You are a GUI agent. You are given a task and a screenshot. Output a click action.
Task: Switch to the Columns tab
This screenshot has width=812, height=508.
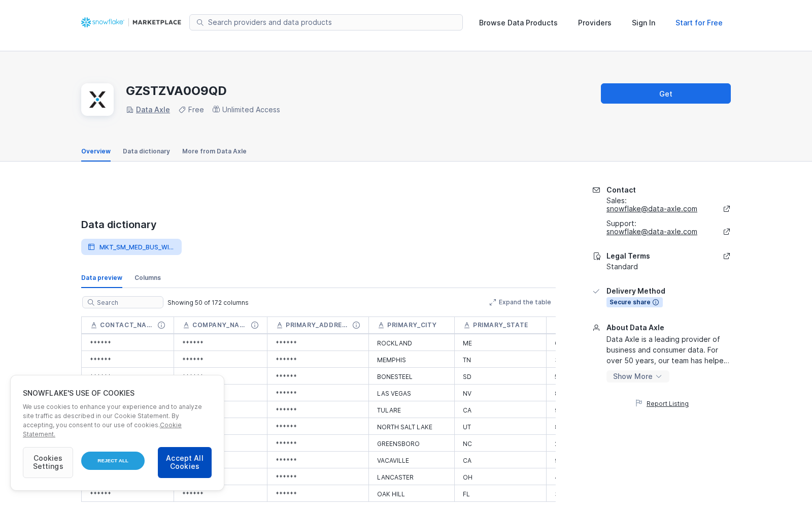click(148, 278)
